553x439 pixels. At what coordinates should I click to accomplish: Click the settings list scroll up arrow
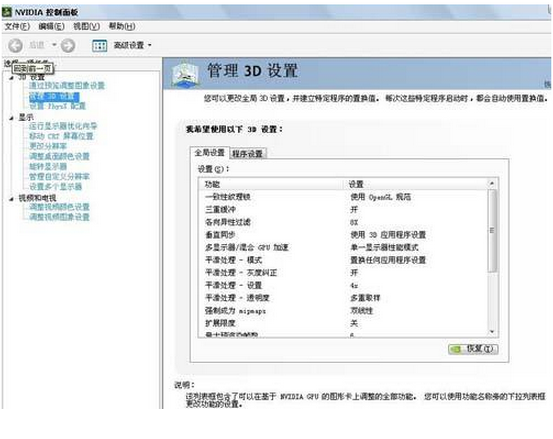(x=492, y=184)
